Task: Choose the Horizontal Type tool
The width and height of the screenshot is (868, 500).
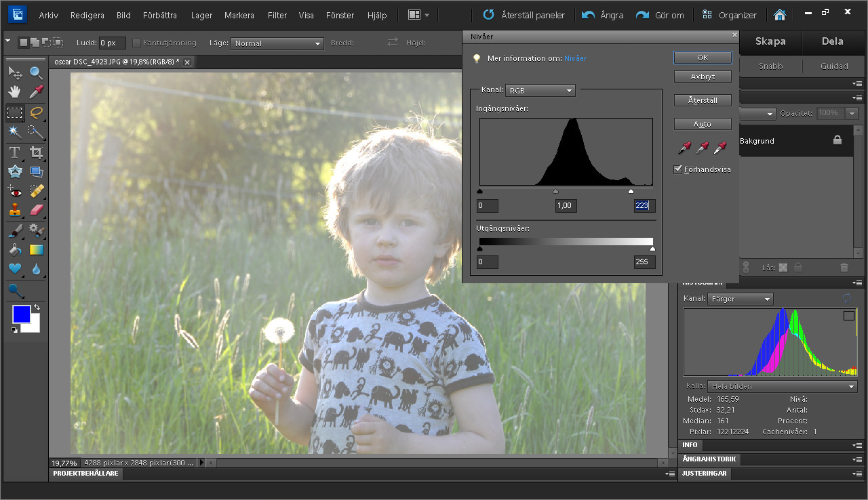Action: point(15,152)
